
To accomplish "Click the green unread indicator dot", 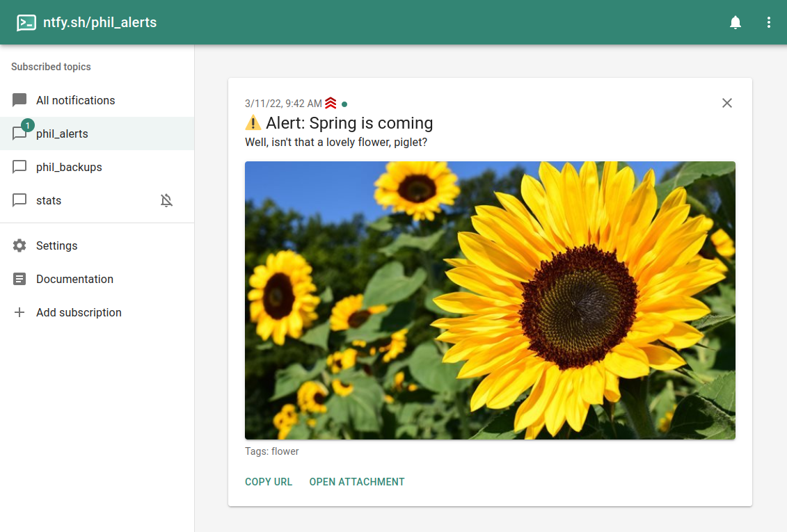I will coord(344,103).
